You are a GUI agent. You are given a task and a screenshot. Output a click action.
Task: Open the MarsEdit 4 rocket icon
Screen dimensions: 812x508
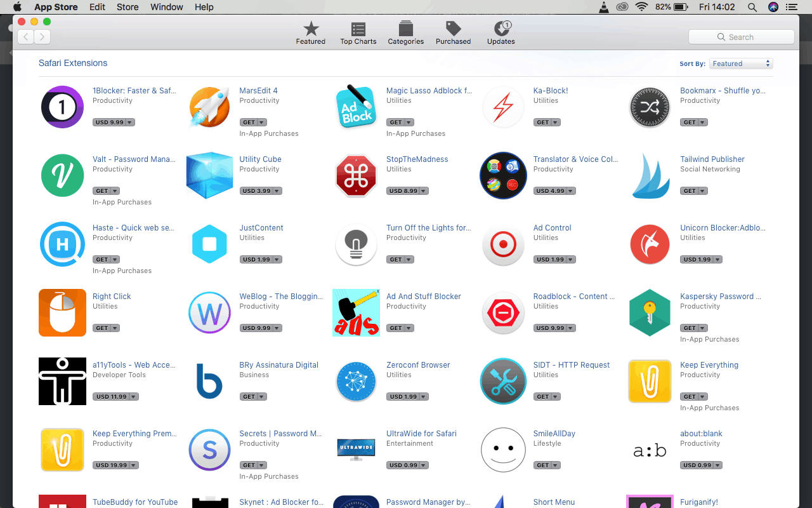(209, 107)
